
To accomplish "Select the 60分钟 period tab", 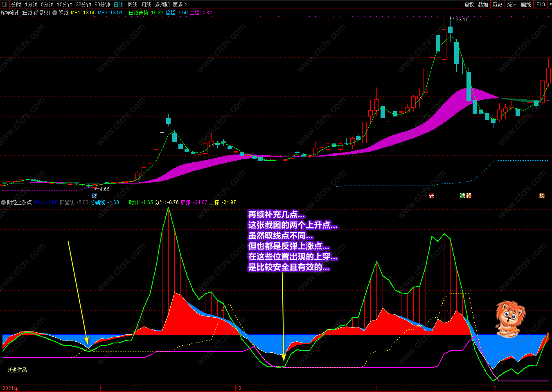I will click(x=102, y=4).
